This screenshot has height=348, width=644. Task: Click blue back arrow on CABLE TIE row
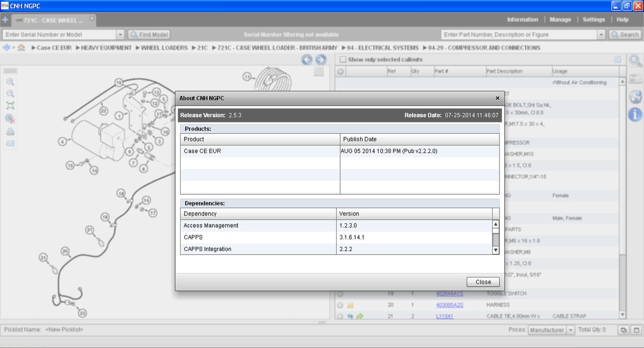pos(350,316)
